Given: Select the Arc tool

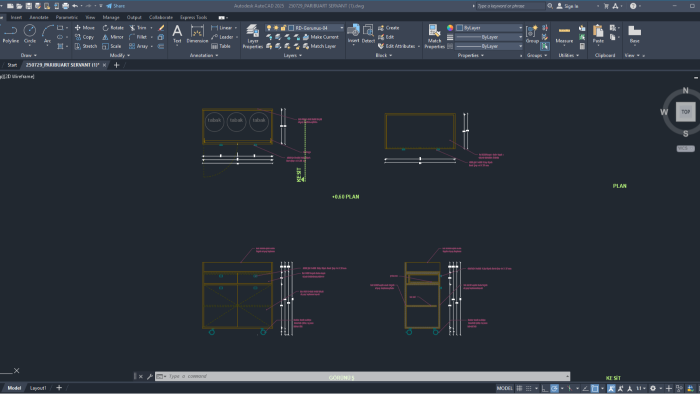Looking at the screenshot, I should pos(47,34).
